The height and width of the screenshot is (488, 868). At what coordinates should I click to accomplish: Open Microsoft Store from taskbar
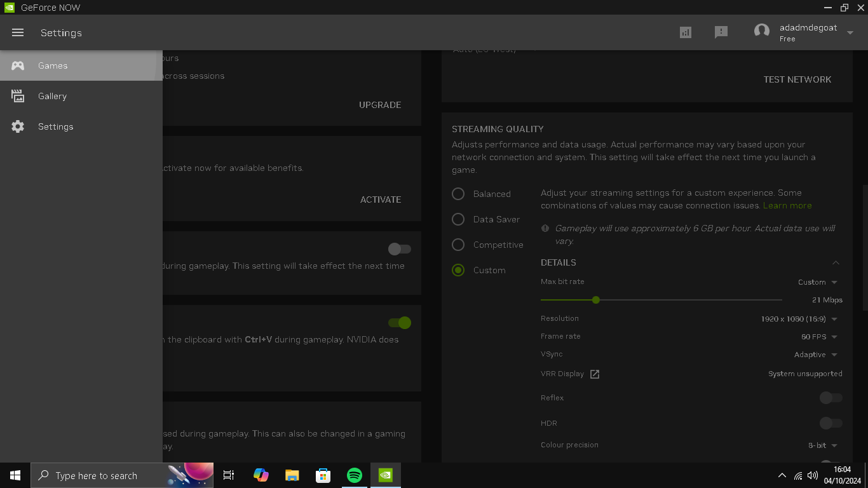click(x=323, y=475)
